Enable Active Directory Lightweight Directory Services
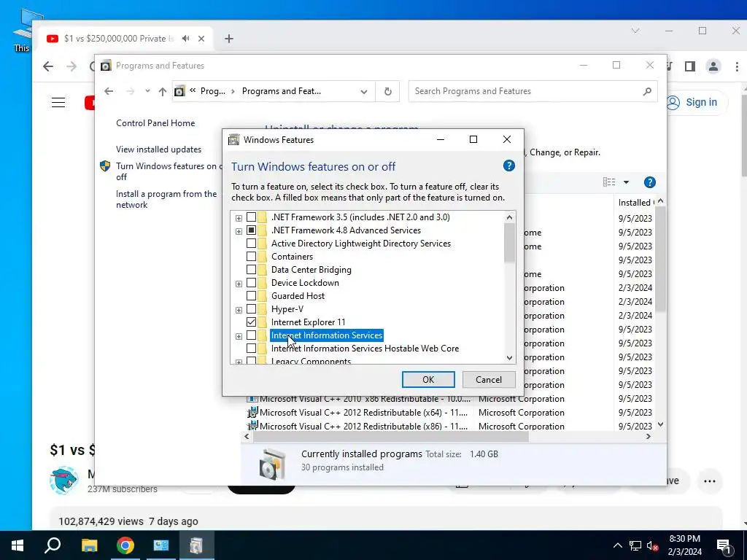The width and height of the screenshot is (747, 560). [x=251, y=244]
